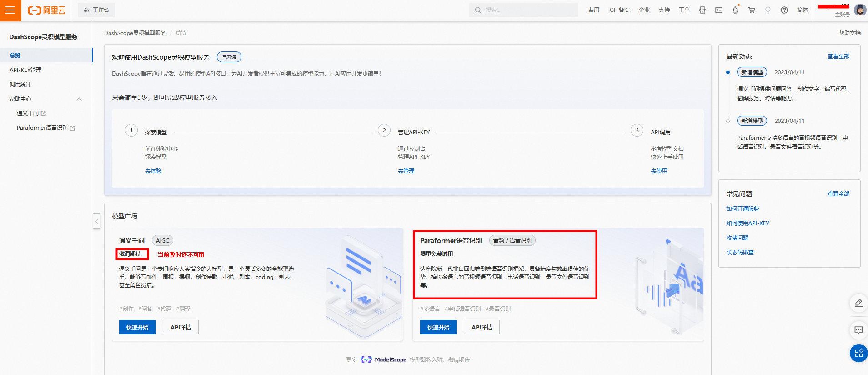Open the 企业 menu
Viewport: 868px width, 375px height.
[644, 10]
